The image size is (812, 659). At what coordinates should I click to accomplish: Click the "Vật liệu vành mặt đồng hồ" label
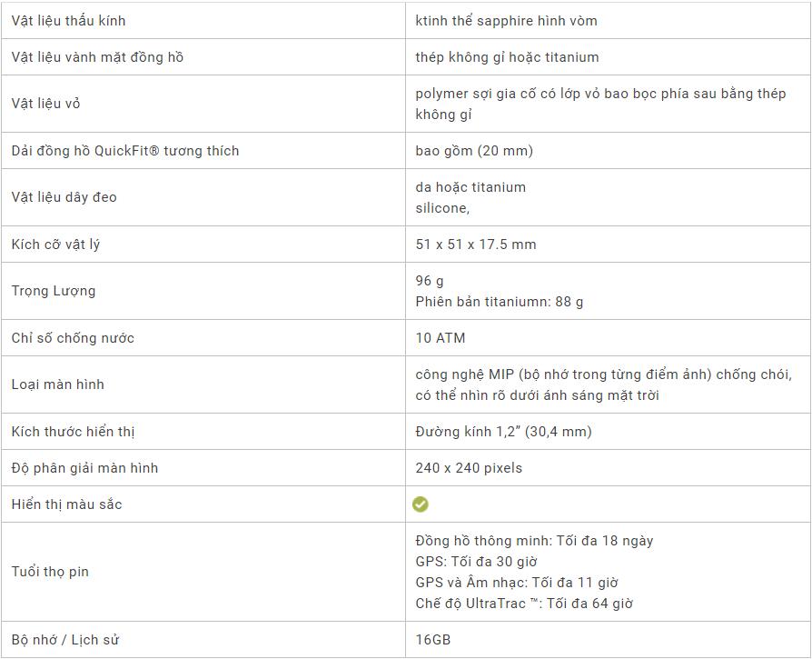point(97,57)
